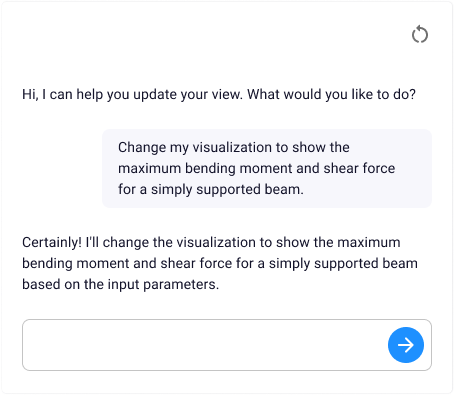Click "for a simply supported beam." in user bubble
Viewport: 455px width, 395px height.
click(211, 189)
